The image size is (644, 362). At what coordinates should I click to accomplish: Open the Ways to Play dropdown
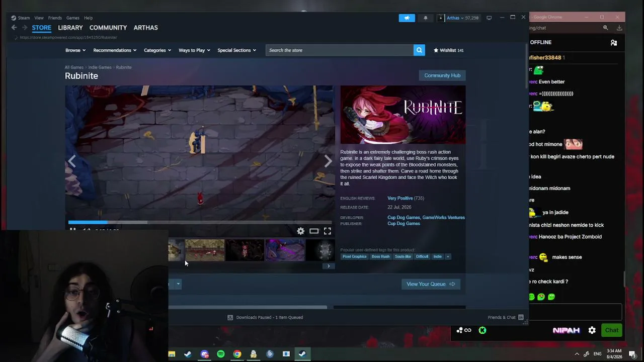click(195, 50)
